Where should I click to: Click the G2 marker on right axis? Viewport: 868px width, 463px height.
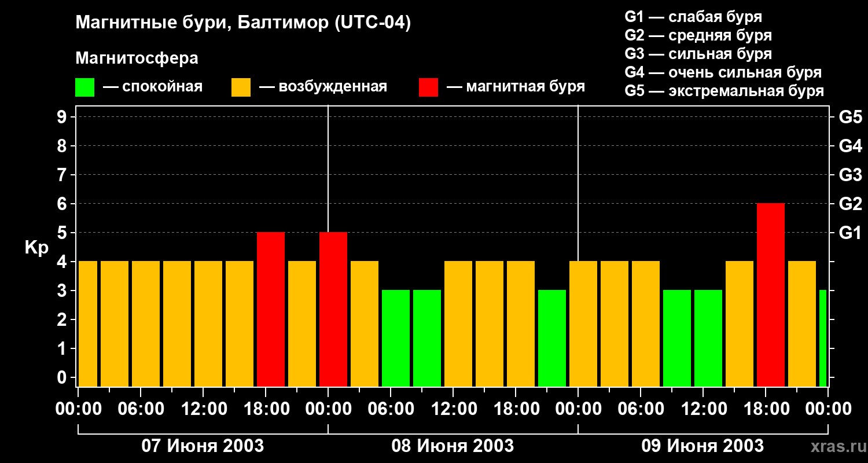pyautogui.click(x=850, y=204)
